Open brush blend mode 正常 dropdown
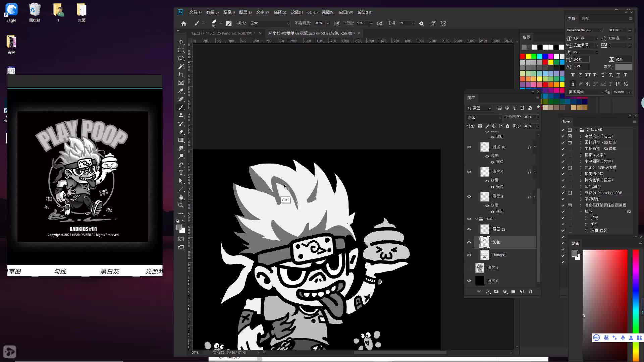Image resolution: width=644 pixels, height=362 pixels. tap(269, 23)
